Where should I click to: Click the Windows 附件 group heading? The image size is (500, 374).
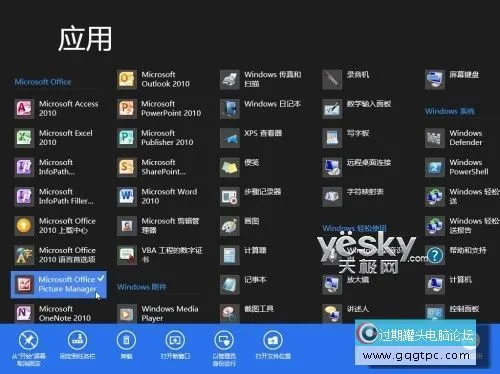[142, 287]
